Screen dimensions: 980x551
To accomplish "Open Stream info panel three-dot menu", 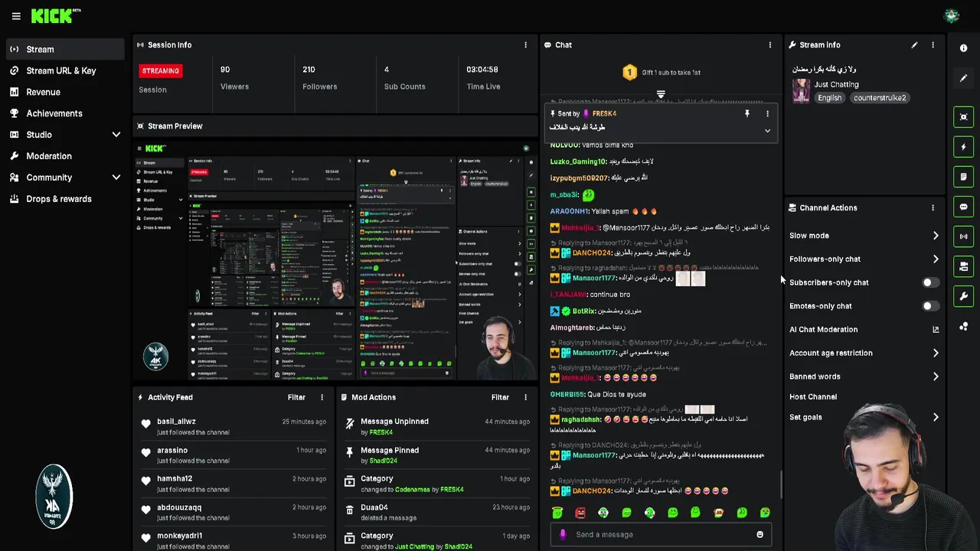I will 933,45.
